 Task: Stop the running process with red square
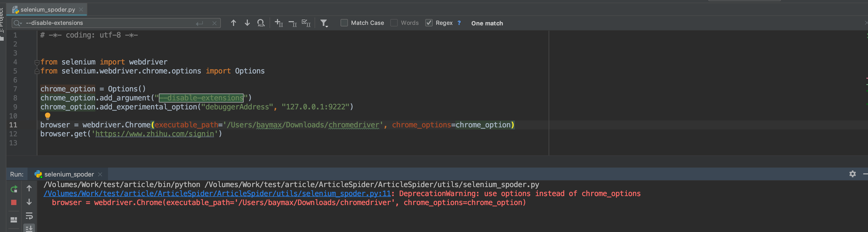click(14, 202)
